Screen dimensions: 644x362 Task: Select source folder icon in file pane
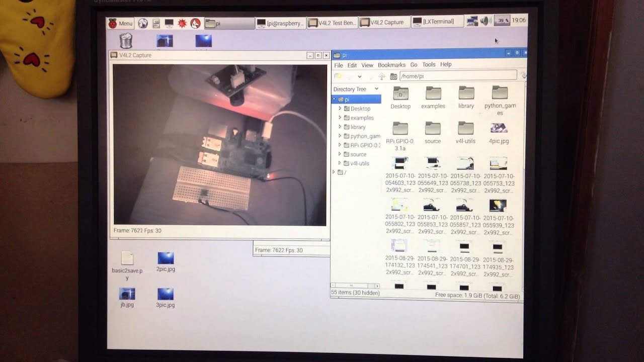tap(433, 128)
